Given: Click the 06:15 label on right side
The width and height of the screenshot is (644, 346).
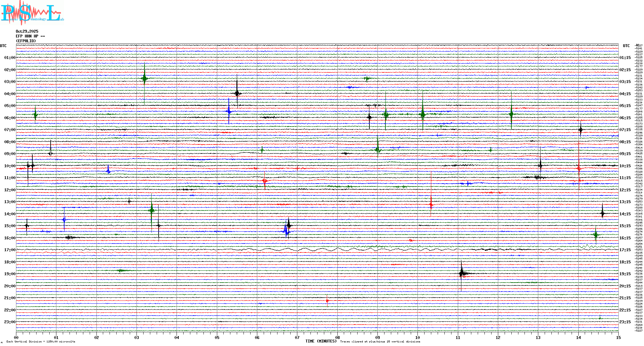Looking at the screenshot, I should [625, 118].
